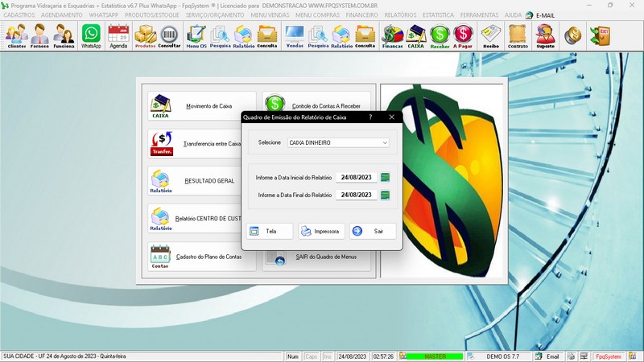Open the Receber green dollar icon
The width and height of the screenshot is (644, 362).
440,36
